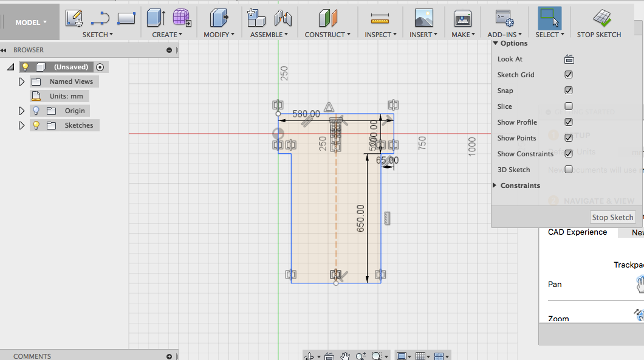Open the Viewports layout icon
644x360 pixels.
tap(439, 356)
